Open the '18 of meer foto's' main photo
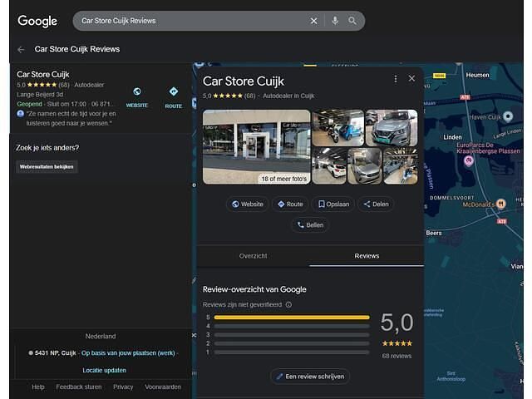 (x=256, y=146)
